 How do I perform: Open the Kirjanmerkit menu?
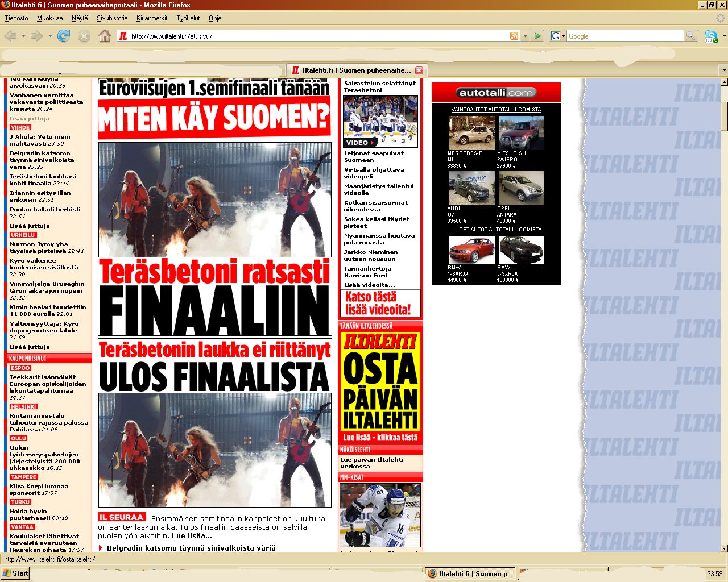(152, 18)
